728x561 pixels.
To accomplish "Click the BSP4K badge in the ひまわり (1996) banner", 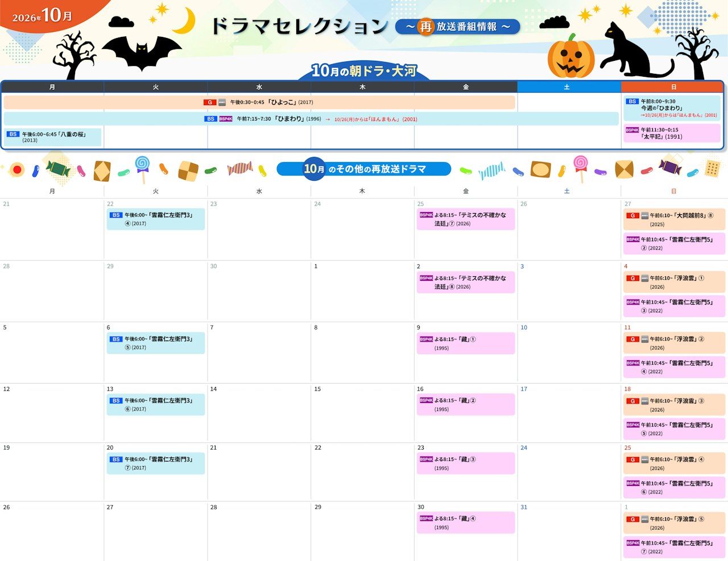I will [x=226, y=119].
